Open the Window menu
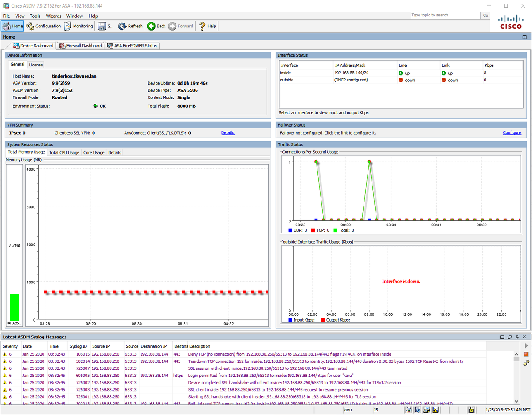Image resolution: width=532 pixels, height=415 pixels. [x=74, y=16]
